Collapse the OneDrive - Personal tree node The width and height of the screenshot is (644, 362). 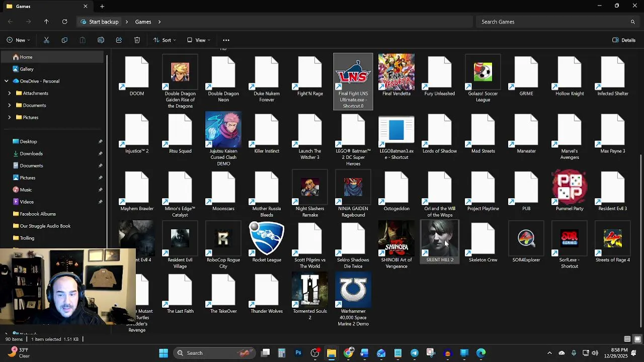pyautogui.click(x=7, y=81)
